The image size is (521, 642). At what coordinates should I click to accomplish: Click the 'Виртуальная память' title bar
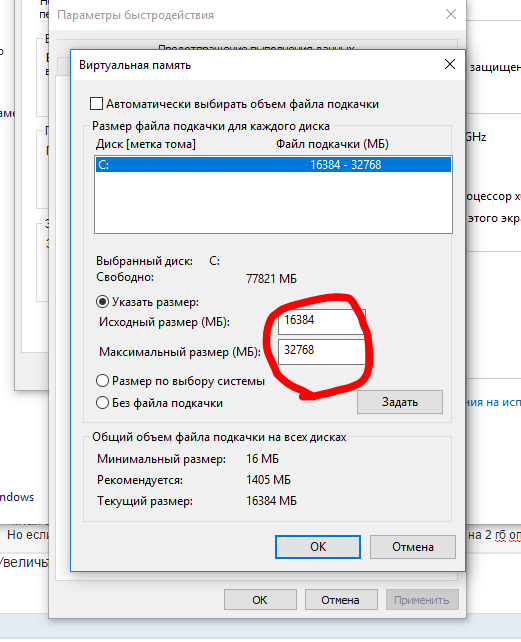click(x=254, y=65)
